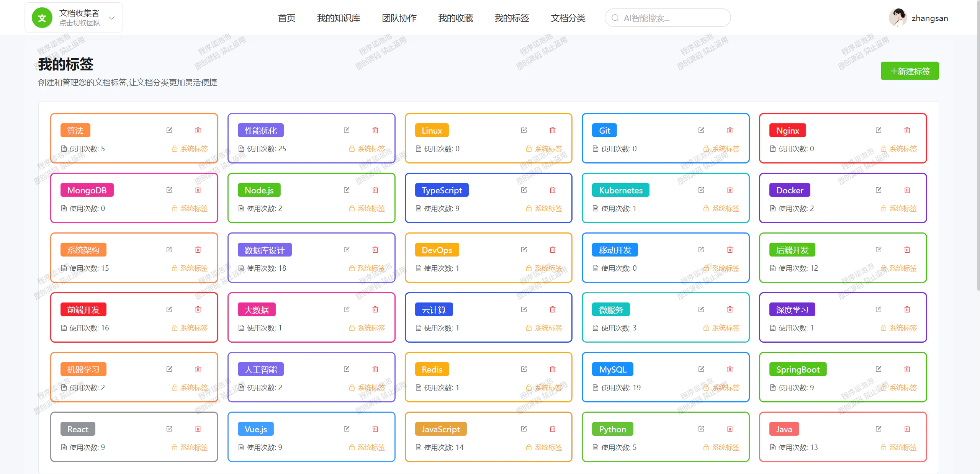Open the zhangsan user avatar
This screenshot has width=980, height=474.
coord(898,18)
